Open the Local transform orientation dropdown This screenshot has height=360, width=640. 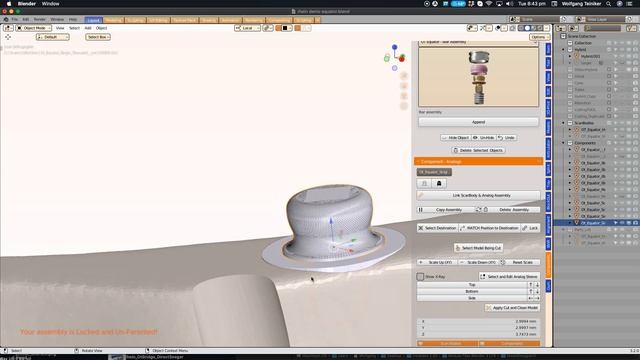(x=247, y=28)
